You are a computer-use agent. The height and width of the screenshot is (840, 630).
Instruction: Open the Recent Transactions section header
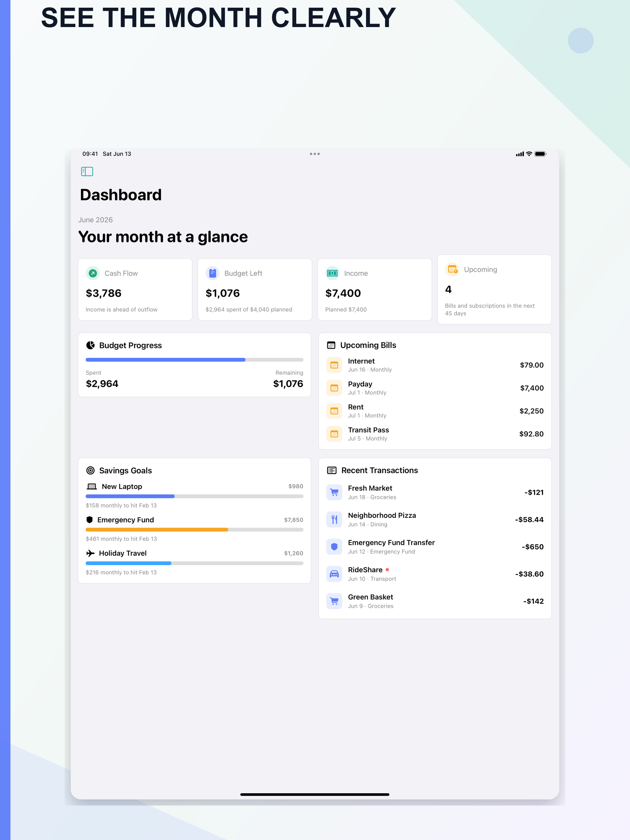(373, 470)
